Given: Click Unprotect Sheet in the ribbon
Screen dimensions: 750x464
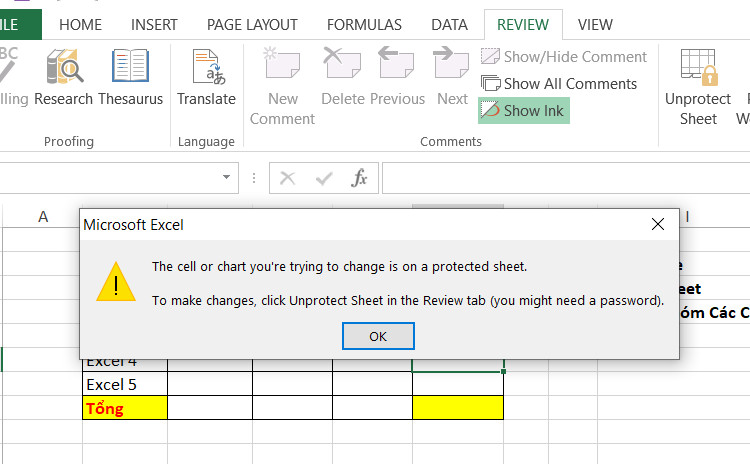Looking at the screenshot, I should tap(697, 86).
